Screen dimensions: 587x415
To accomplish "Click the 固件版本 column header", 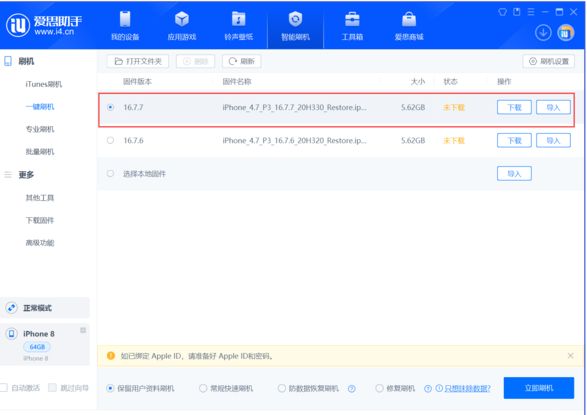I will pos(137,82).
